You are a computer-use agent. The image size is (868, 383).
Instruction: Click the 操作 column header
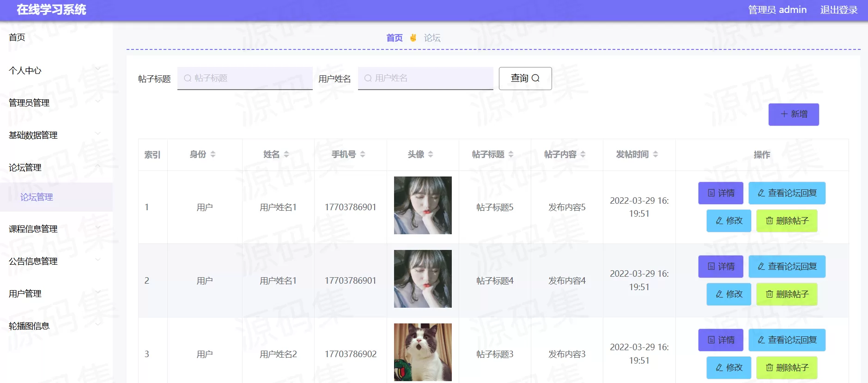762,155
